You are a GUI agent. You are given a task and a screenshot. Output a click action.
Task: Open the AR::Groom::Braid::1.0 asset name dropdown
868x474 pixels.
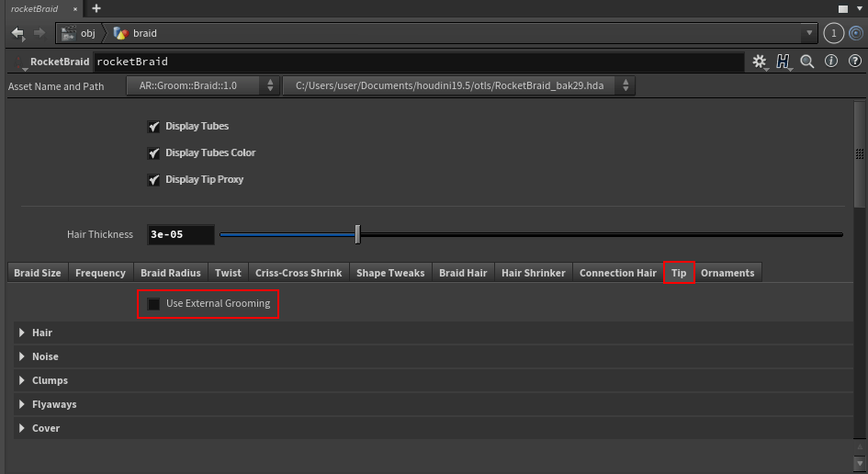click(x=203, y=85)
